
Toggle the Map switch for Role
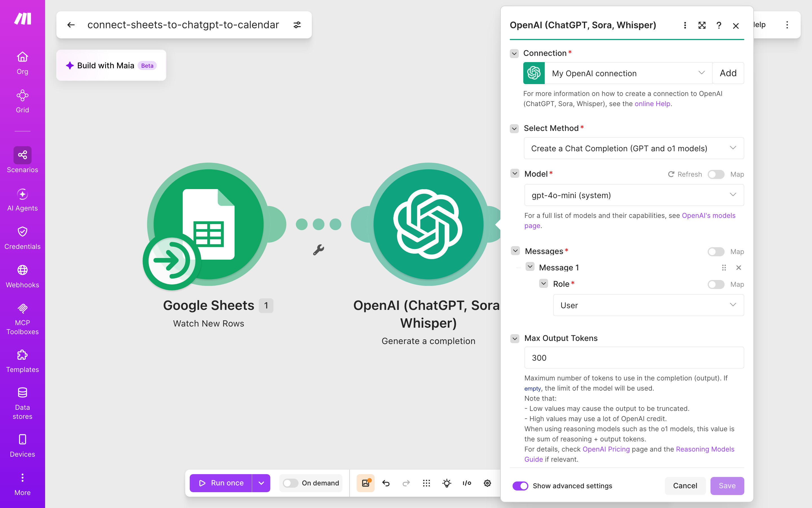[716, 284]
